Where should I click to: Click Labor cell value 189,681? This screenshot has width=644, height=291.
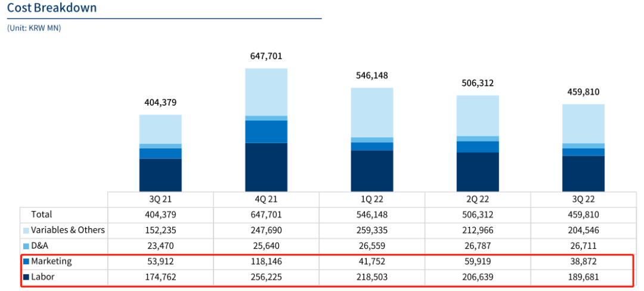click(583, 277)
